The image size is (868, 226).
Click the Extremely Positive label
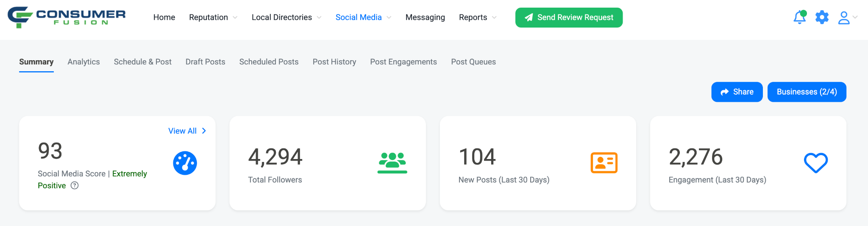tap(92, 180)
